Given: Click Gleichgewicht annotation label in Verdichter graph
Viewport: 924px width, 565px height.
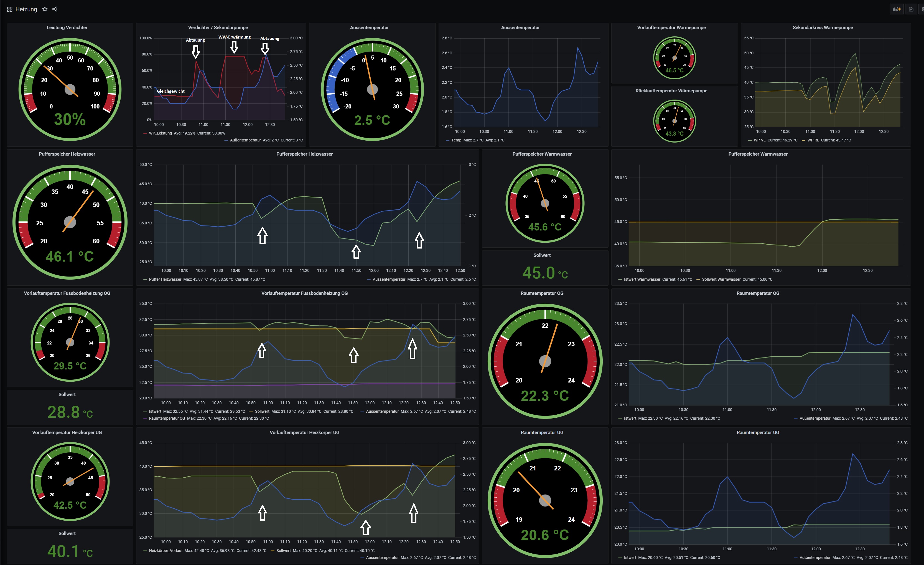Looking at the screenshot, I should click(170, 91).
